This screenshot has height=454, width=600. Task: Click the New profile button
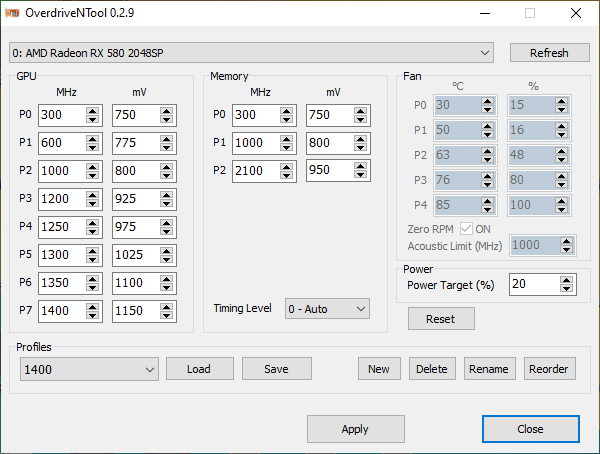[x=379, y=369]
